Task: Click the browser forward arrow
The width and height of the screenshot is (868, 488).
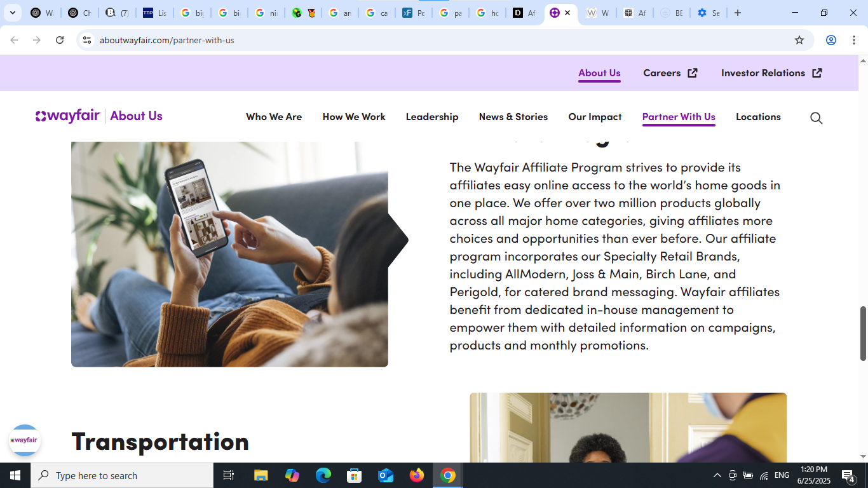Action: click(37, 40)
